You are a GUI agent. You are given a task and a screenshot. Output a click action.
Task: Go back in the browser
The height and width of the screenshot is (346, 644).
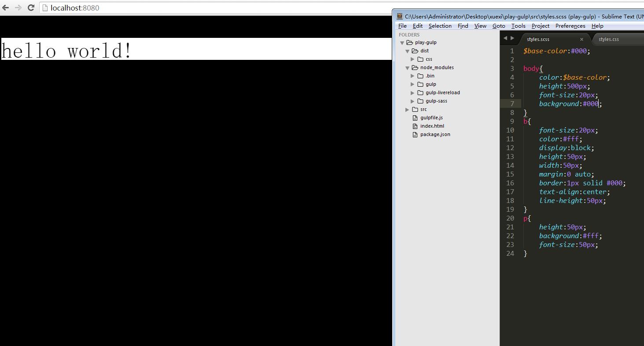tap(6, 7)
